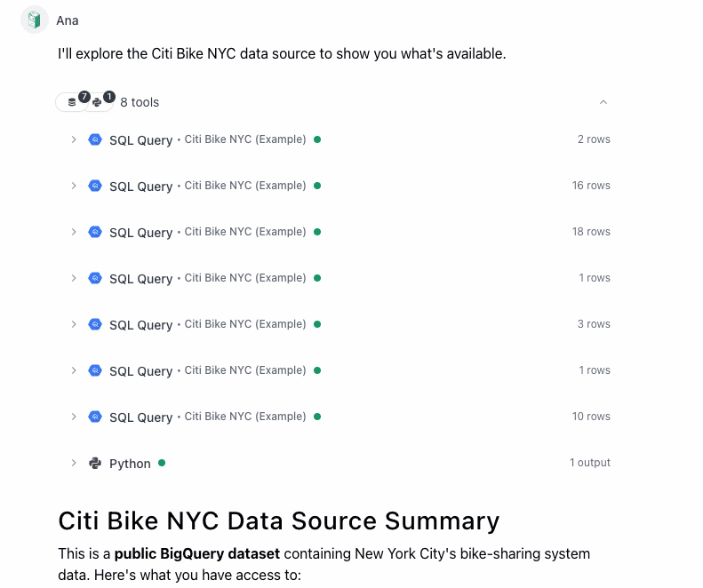The width and height of the screenshot is (703, 588).
Task: Click the "1 output" label on Python row
Action: click(589, 463)
